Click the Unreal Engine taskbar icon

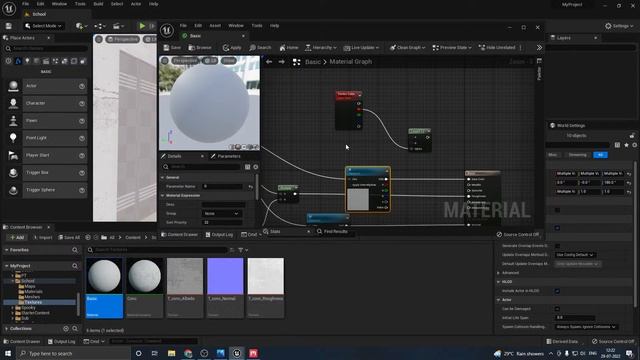237,353
